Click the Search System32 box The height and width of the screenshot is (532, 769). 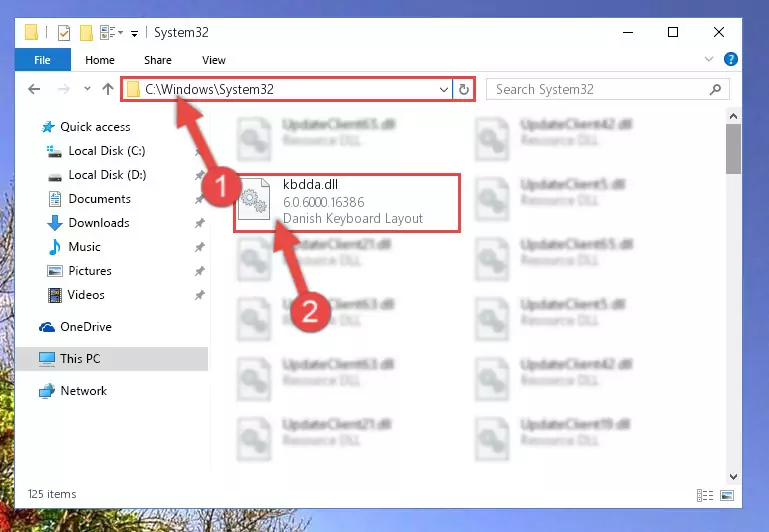[x=607, y=89]
